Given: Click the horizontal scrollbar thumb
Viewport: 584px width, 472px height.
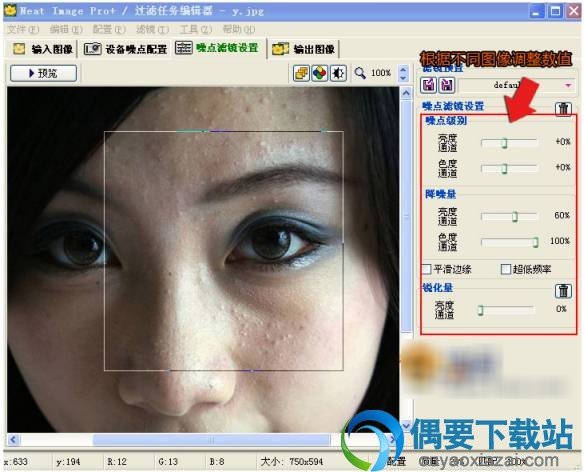Looking at the screenshot, I should [211, 440].
